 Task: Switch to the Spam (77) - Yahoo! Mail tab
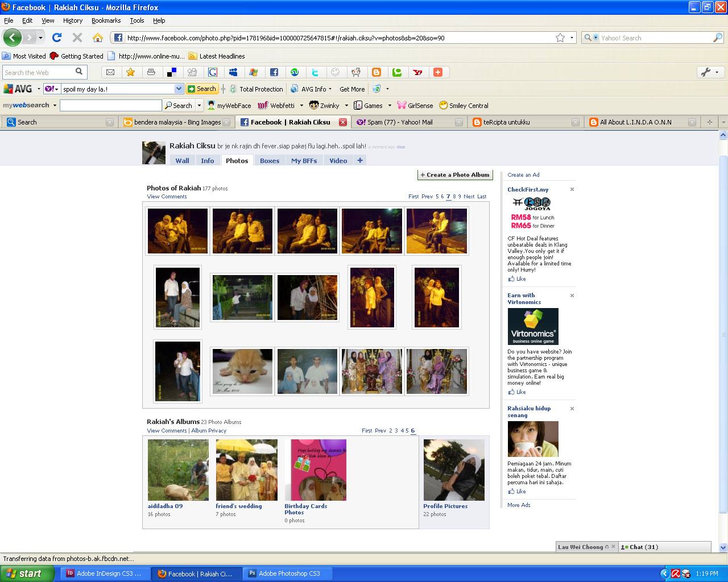[409, 122]
